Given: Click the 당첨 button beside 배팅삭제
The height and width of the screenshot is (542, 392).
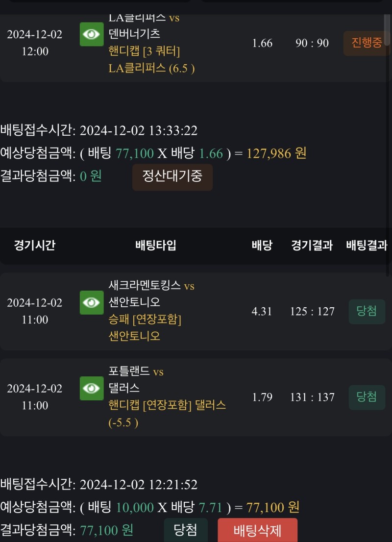Looking at the screenshot, I should point(186,530).
